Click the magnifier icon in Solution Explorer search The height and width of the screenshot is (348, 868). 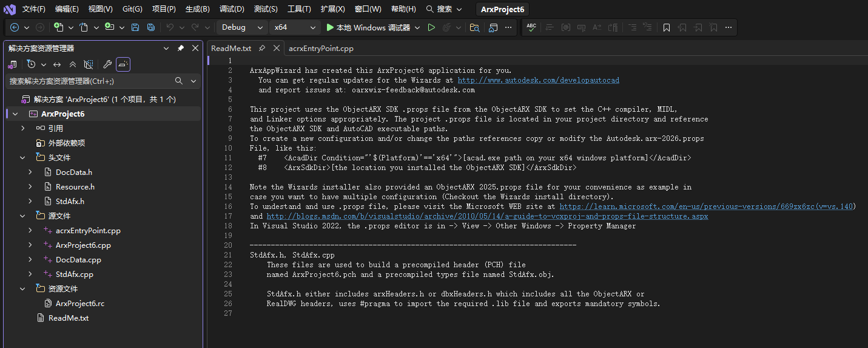point(179,81)
